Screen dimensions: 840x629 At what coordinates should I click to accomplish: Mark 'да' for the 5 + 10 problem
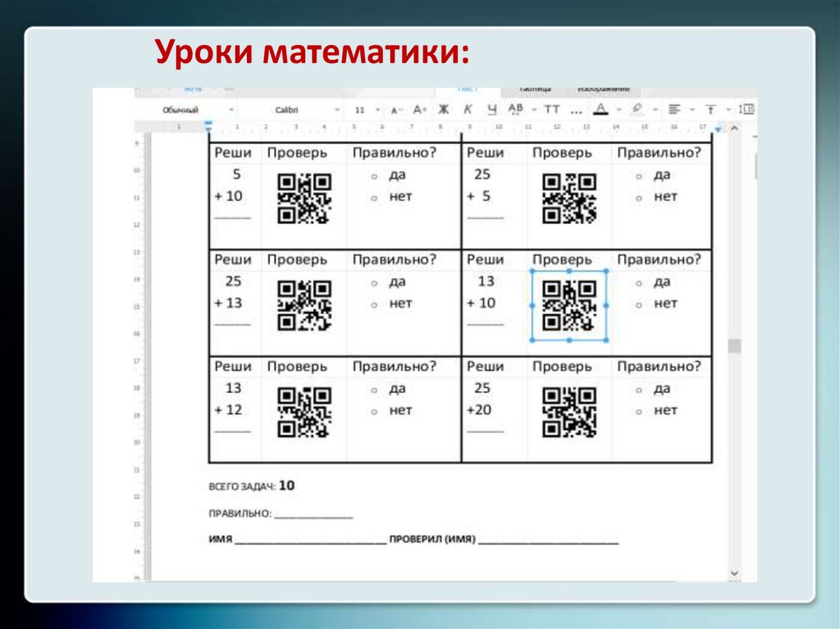374,177
